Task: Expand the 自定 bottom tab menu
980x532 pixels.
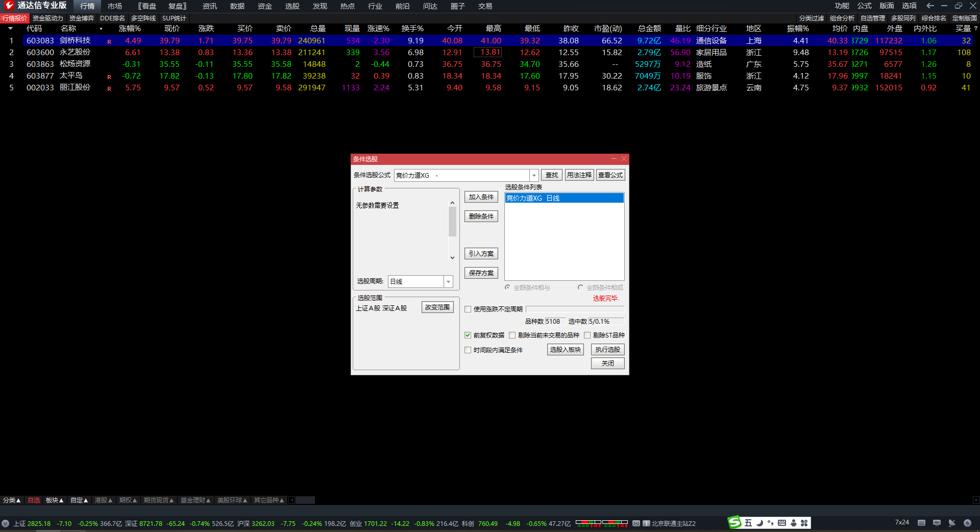Action: coord(79,500)
